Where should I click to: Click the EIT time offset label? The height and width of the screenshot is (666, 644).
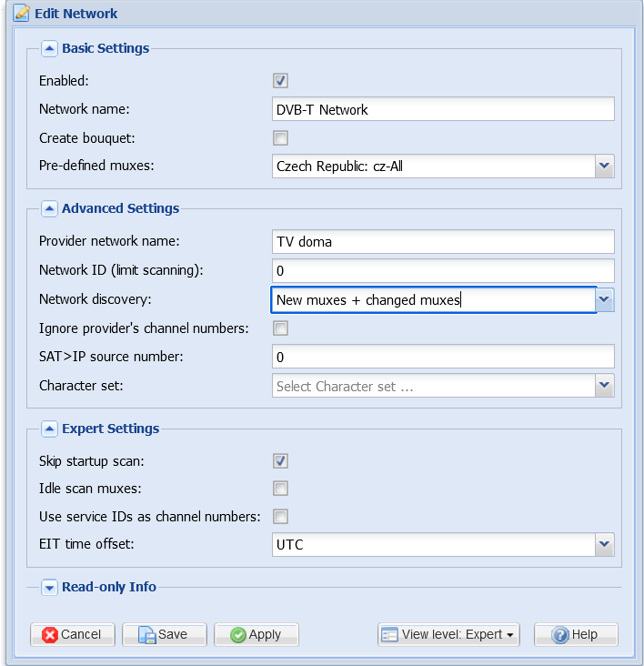click(86, 544)
